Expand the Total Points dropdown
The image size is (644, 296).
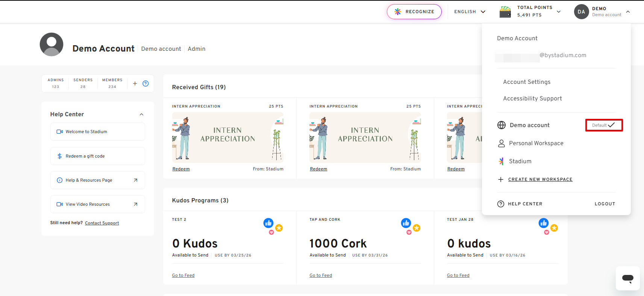tap(558, 12)
